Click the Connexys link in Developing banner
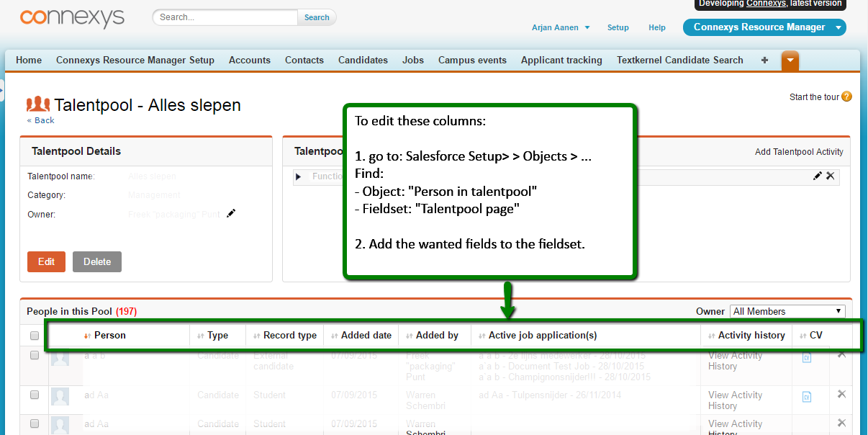The image size is (868, 435). 766,3
